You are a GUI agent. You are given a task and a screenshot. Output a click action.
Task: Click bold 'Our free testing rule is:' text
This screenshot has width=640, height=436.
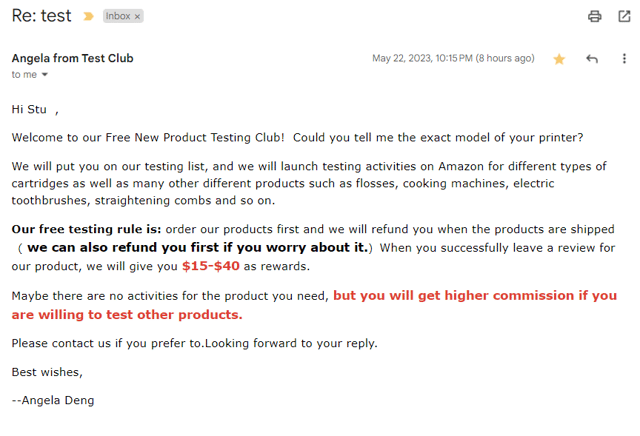tap(86, 229)
